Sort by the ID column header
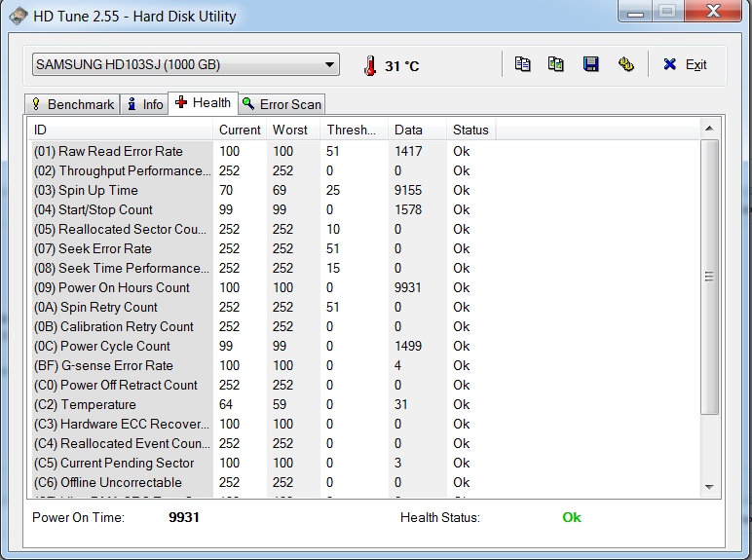This screenshot has height=560, width=752. pos(121,130)
